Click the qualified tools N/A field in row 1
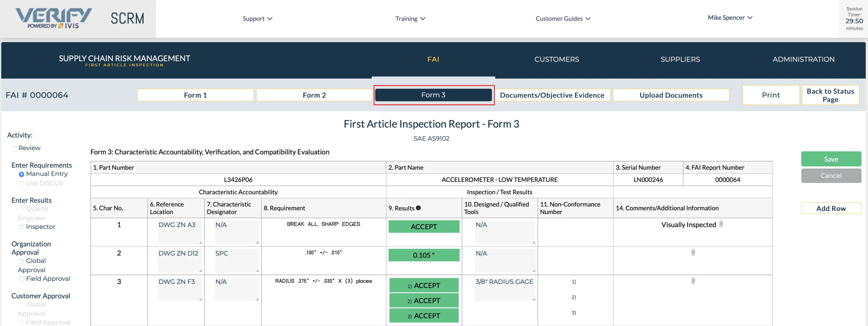The width and height of the screenshot is (868, 326). point(505,232)
